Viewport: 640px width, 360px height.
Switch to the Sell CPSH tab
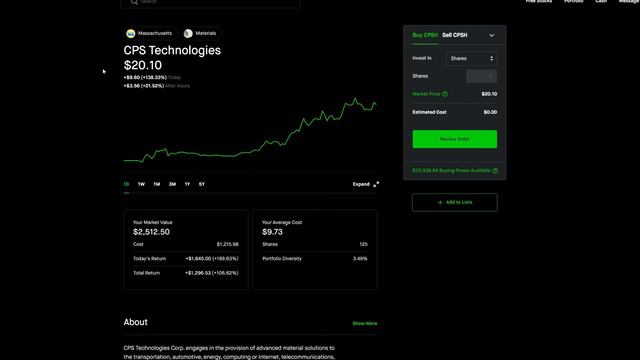pos(455,35)
